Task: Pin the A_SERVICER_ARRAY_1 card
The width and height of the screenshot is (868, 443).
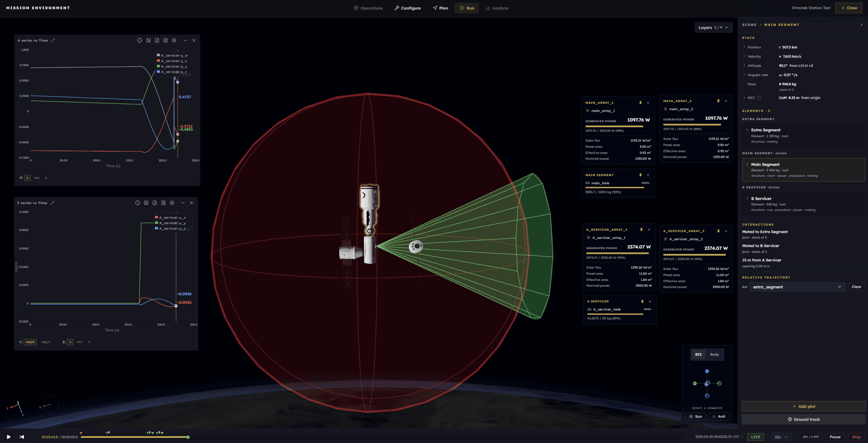Action: (641, 230)
